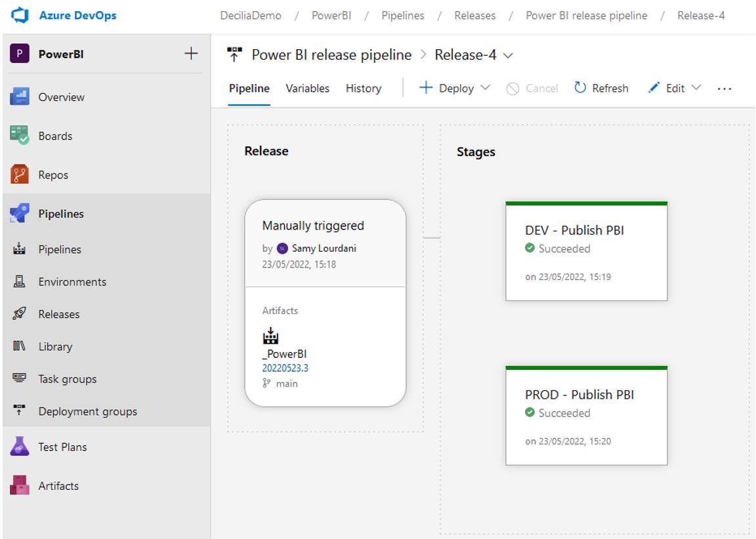
Task: Open the Azure DevOps home link
Action: click(x=77, y=16)
